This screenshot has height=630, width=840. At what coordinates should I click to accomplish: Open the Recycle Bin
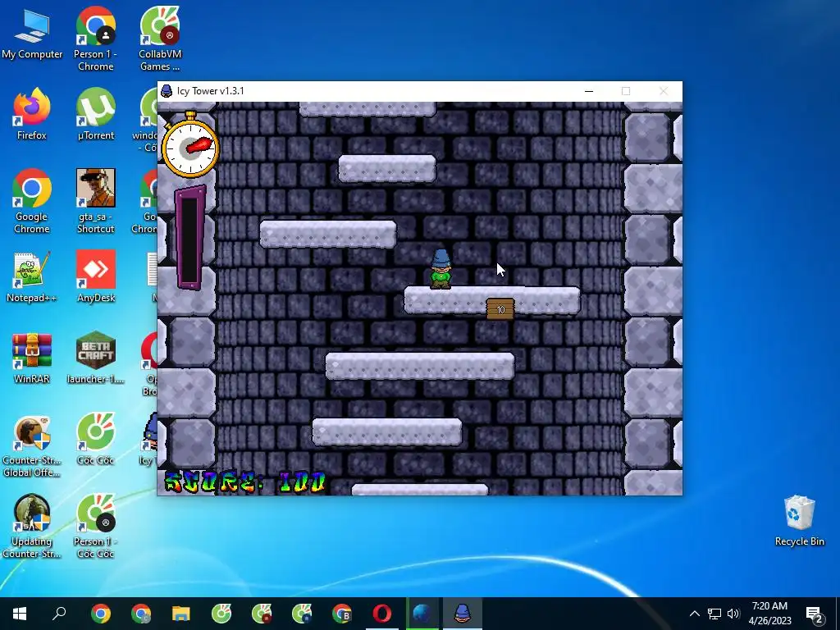point(799,521)
